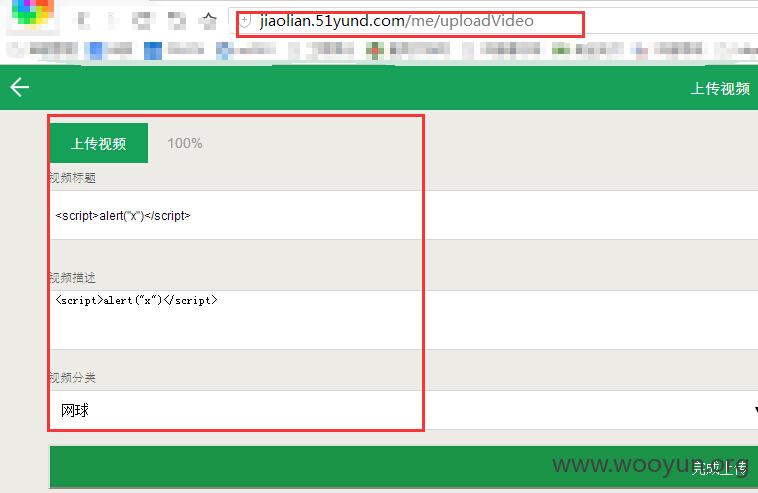Click the 完成上传 finish upload button

tap(404, 467)
